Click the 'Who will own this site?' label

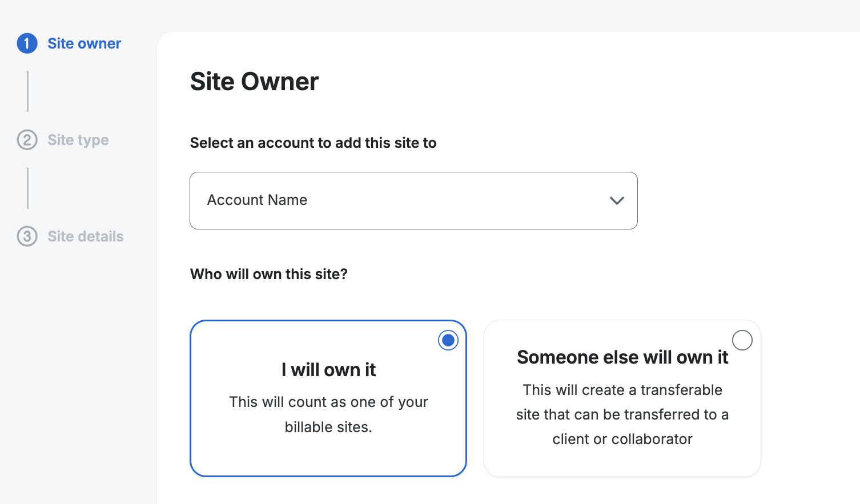click(x=269, y=274)
